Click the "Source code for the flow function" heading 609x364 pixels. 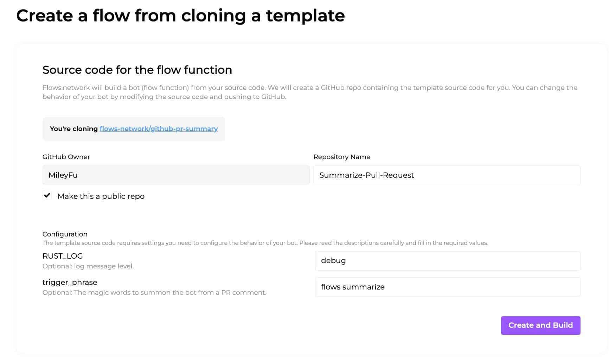click(137, 70)
